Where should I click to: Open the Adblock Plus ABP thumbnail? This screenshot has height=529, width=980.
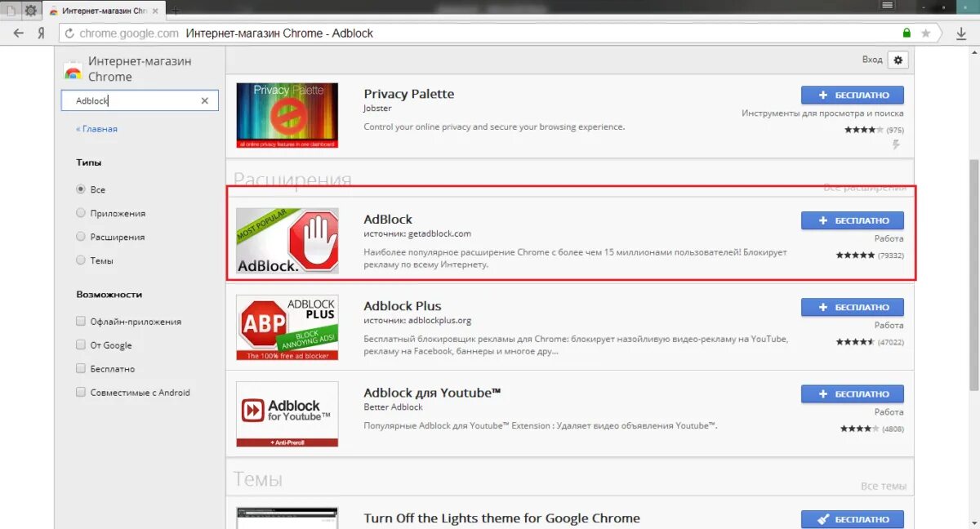287,327
